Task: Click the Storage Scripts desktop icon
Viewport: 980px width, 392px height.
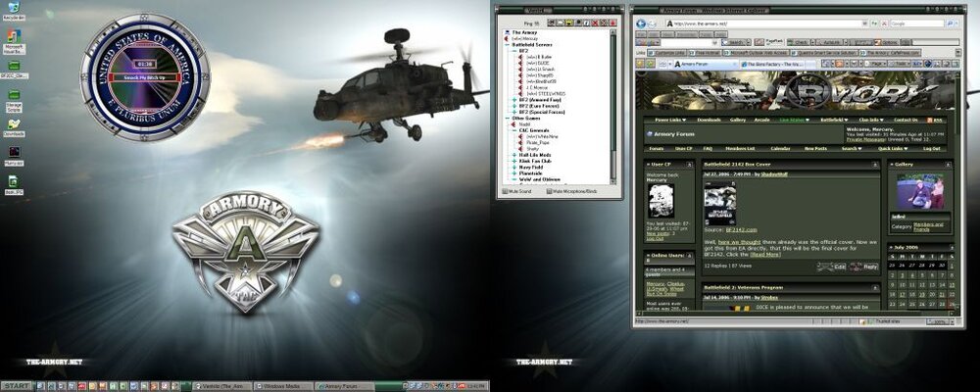Action: point(14,96)
